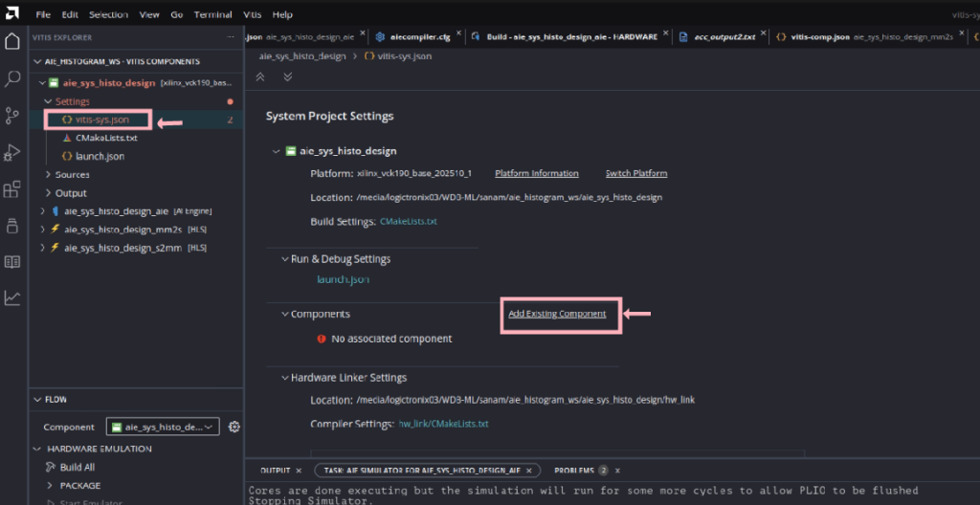The image size is (980, 505).
Task: Open launch.json link under Run & Debug
Action: (344, 279)
